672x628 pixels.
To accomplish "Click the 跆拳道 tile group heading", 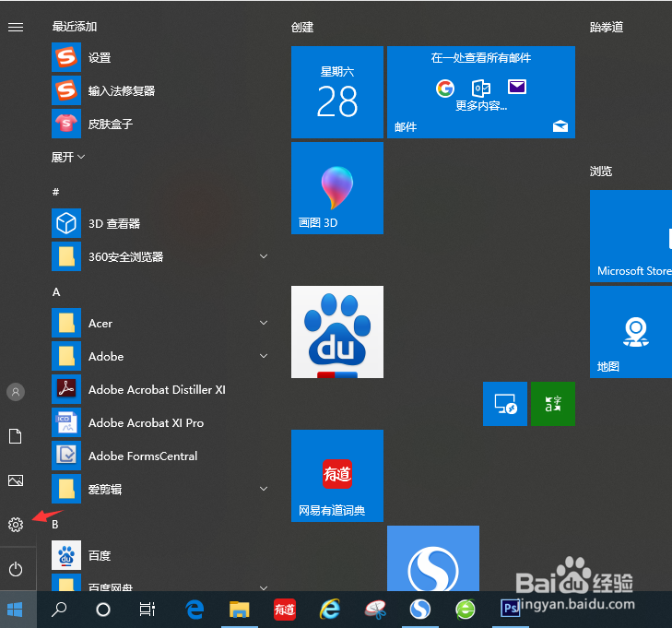I will pyautogui.click(x=606, y=28).
